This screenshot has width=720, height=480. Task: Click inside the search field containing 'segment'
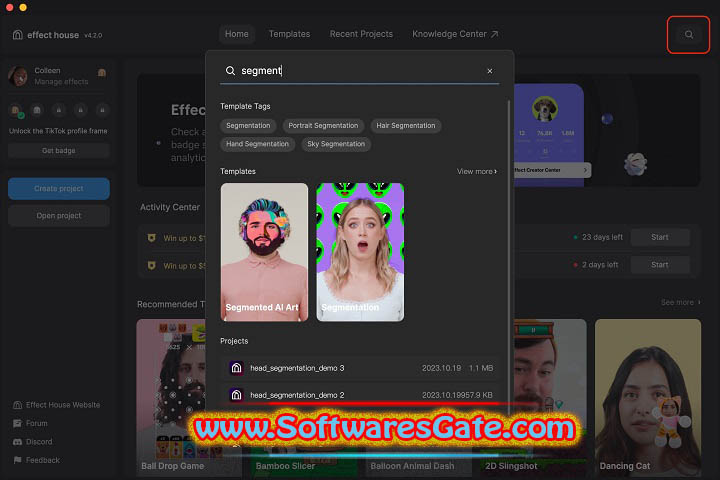coord(360,71)
